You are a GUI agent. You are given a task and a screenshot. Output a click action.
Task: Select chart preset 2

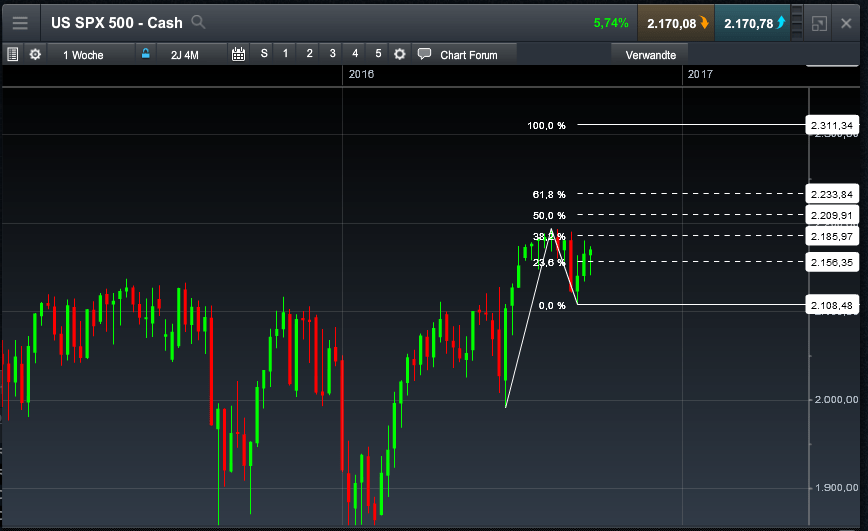pyautogui.click(x=309, y=54)
